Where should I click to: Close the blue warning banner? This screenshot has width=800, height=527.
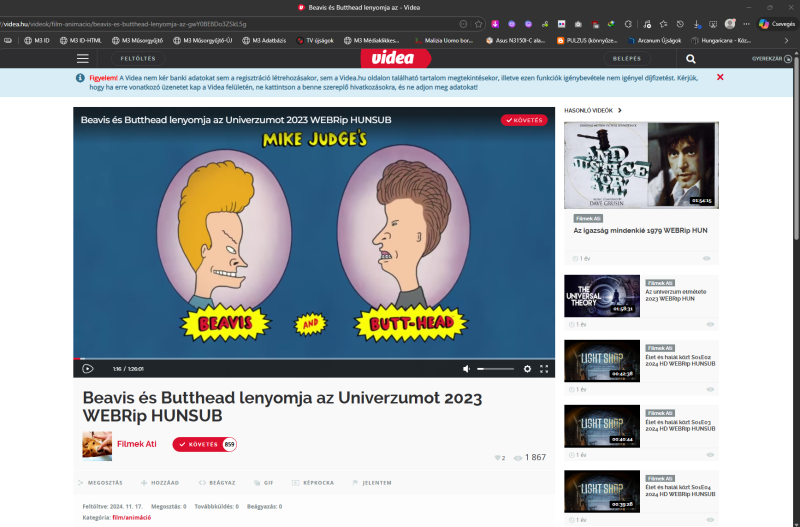720,78
